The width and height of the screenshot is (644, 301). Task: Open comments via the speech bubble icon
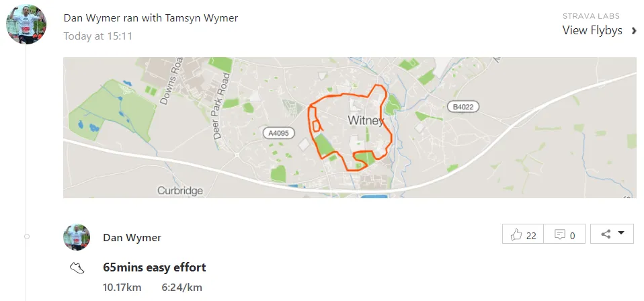pyautogui.click(x=565, y=234)
